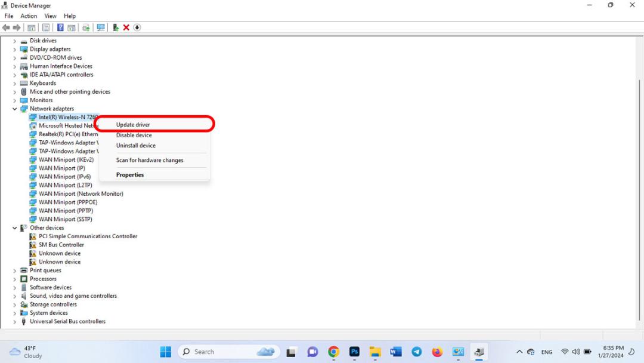Open the File menu
The width and height of the screenshot is (644, 363).
pos(8,16)
